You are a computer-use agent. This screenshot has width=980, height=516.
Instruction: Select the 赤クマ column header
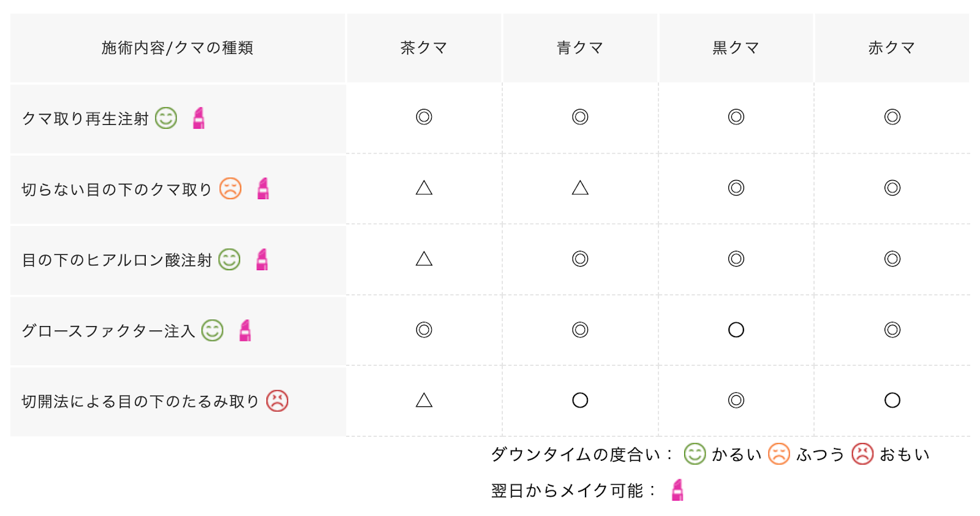click(892, 48)
